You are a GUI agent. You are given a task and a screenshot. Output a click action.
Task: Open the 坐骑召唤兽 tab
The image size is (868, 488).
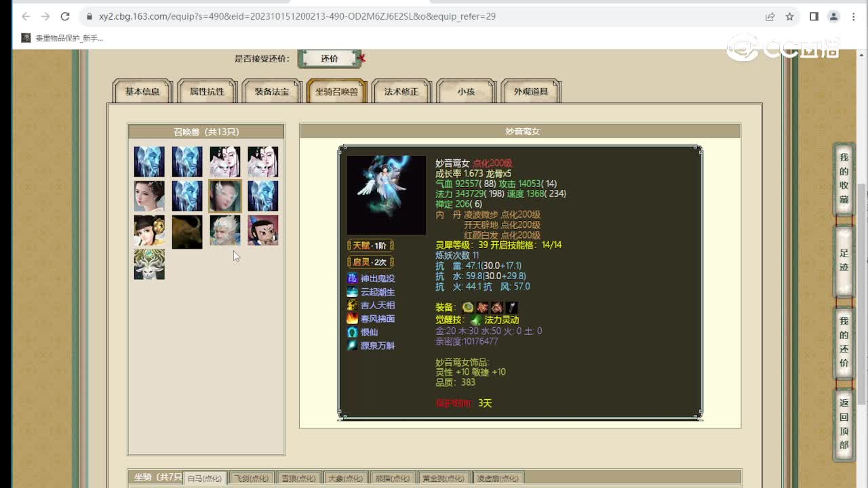click(x=337, y=91)
